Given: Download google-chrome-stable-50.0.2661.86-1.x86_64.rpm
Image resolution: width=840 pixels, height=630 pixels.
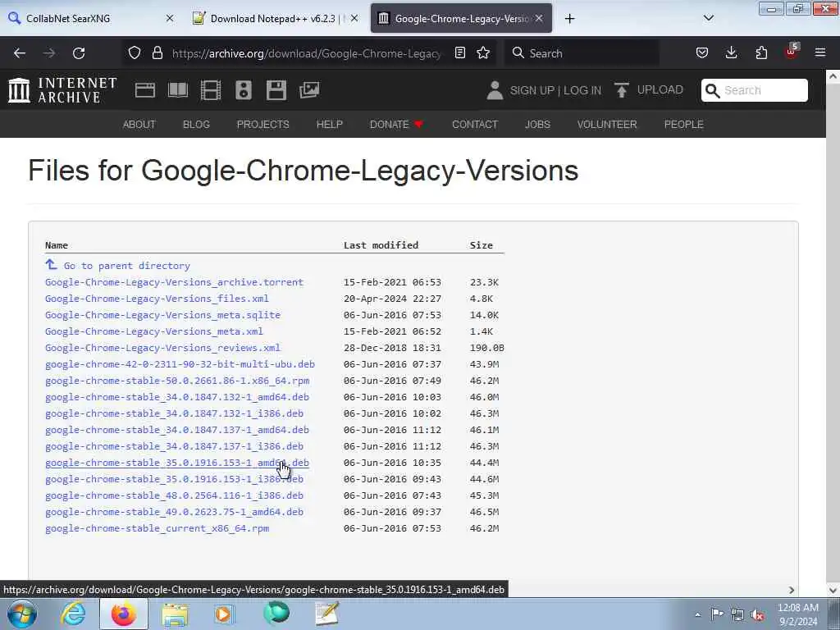Looking at the screenshot, I should pyautogui.click(x=177, y=381).
